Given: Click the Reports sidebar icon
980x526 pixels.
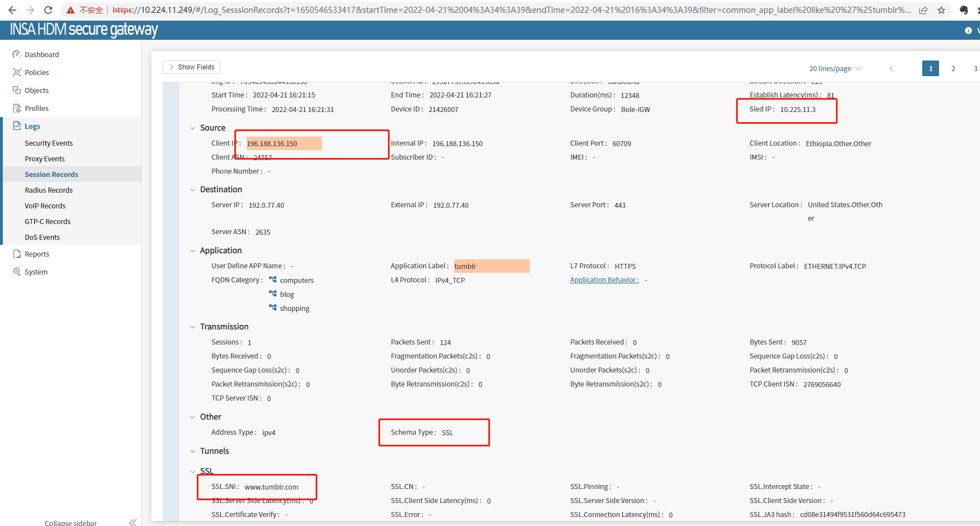Looking at the screenshot, I should click(x=17, y=254).
